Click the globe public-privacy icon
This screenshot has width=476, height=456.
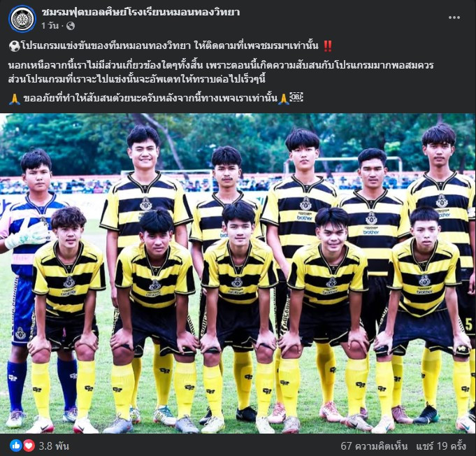pos(71,26)
